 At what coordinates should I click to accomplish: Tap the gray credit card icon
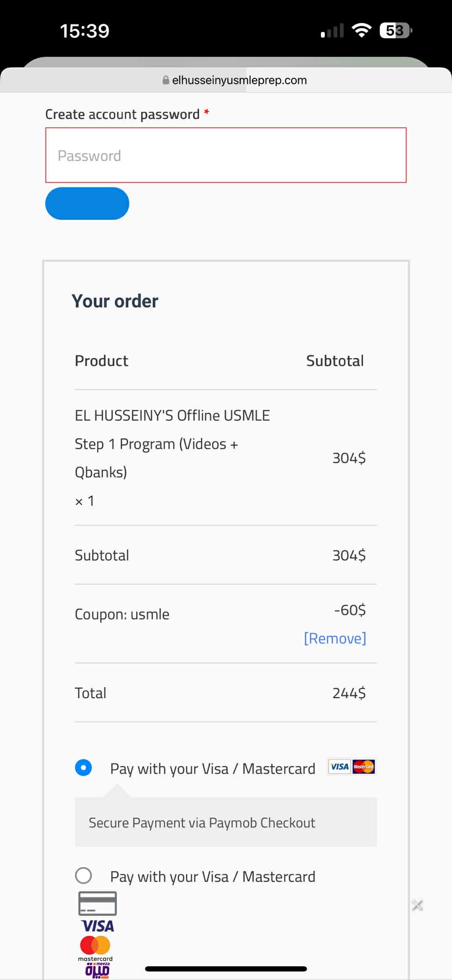97,903
